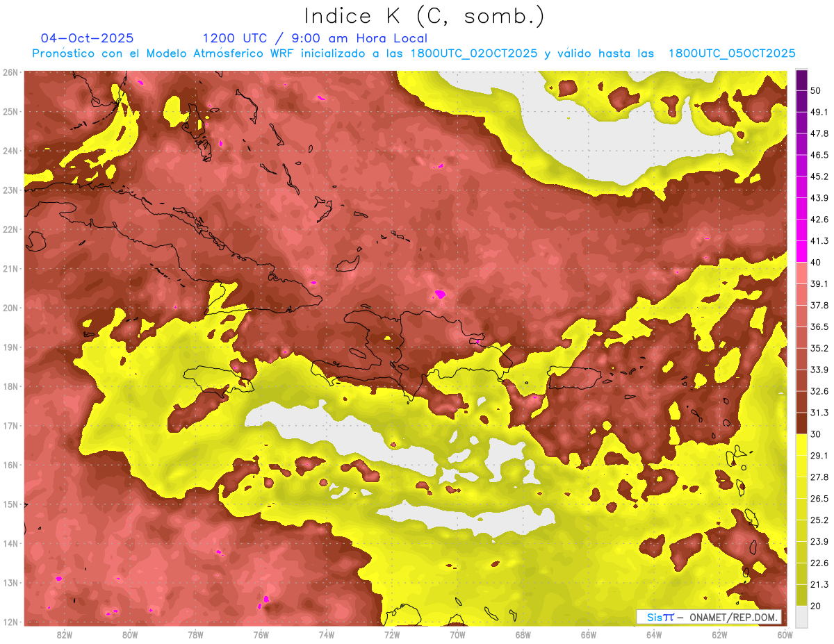Click the gray swatch below 20 on colorbar
The width and height of the screenshot is (834, 644).
(801, 617)
